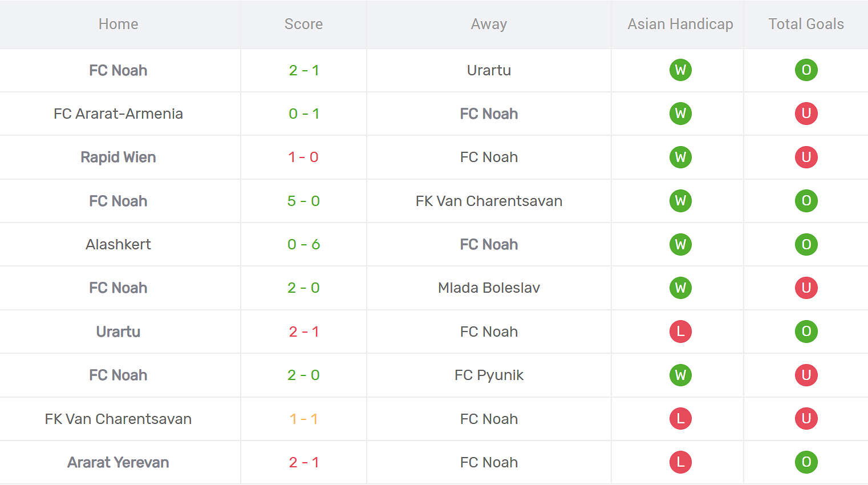868x485 pixels.
Task: Click the Total Goals column header
Action: [x=806, y=24]
